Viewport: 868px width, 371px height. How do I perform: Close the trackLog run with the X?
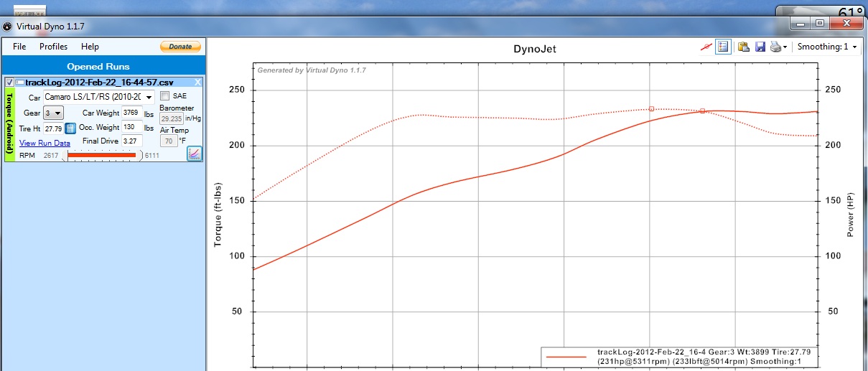point(197,83)
